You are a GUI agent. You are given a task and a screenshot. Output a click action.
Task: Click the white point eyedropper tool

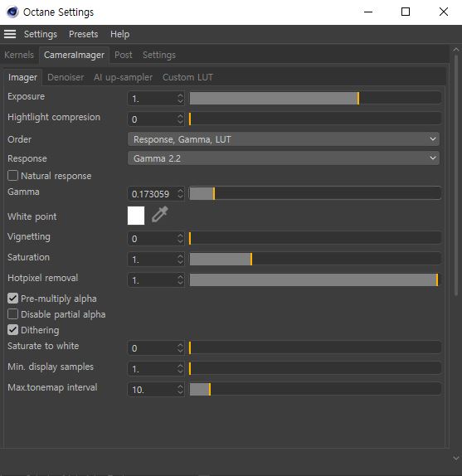pos(160,214)
